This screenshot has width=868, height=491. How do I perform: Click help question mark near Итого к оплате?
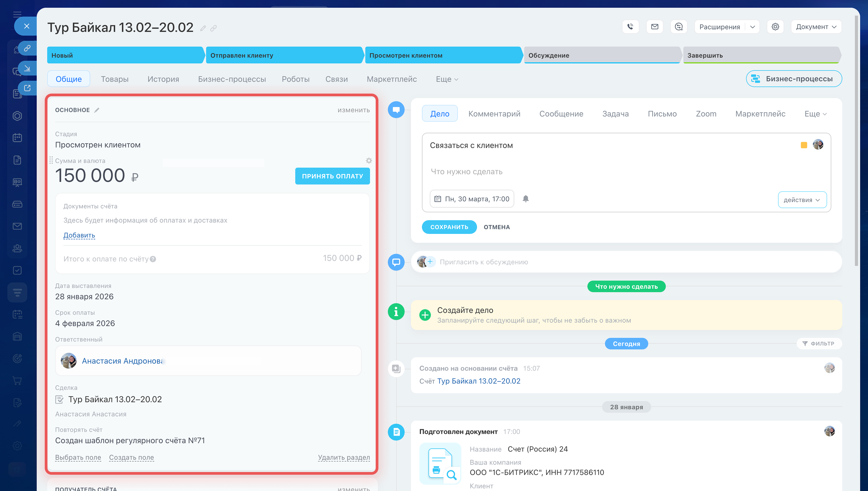click(x=153, y=259)
